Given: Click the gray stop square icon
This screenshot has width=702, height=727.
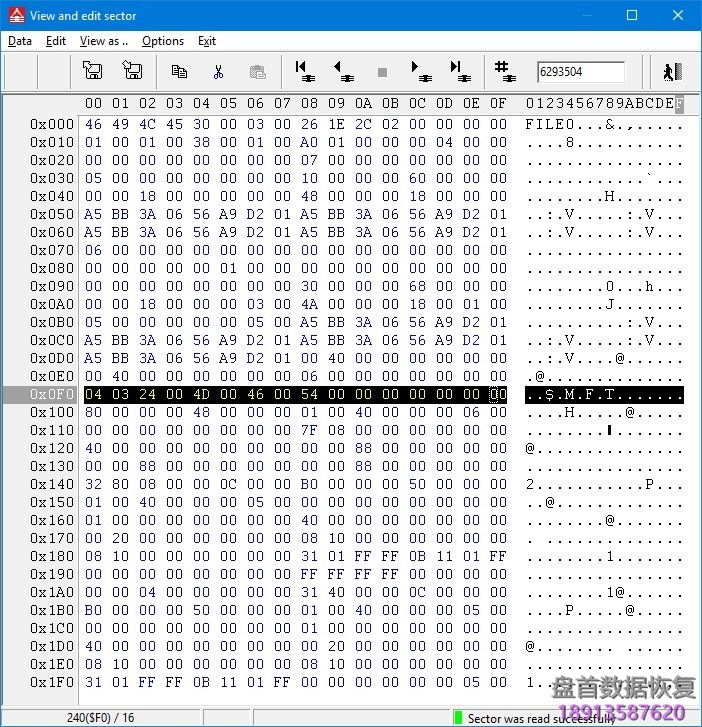Looking at the screenshot, I should (383, 72).
